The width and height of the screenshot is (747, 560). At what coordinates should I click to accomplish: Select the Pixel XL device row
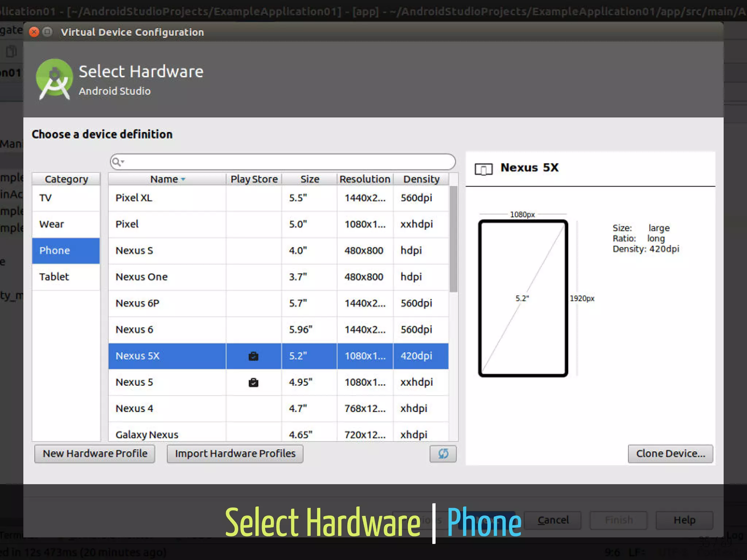coord(278,198)
